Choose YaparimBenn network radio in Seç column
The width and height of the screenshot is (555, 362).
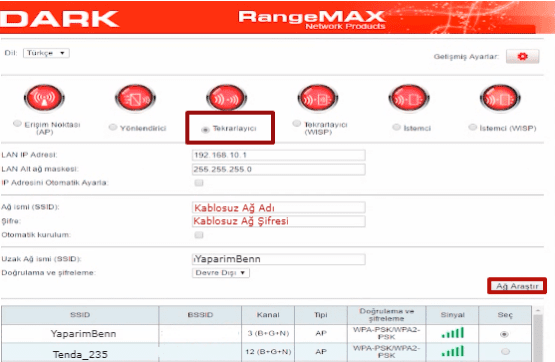pyautogui.click(x=504, y=334)
